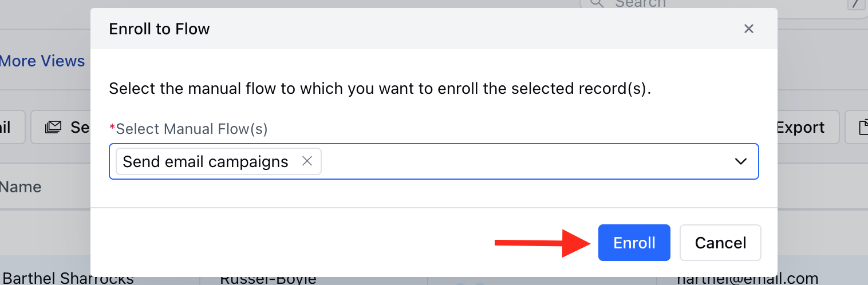
Task: Close the Enroll to Flow dialog
Action: 748,29
